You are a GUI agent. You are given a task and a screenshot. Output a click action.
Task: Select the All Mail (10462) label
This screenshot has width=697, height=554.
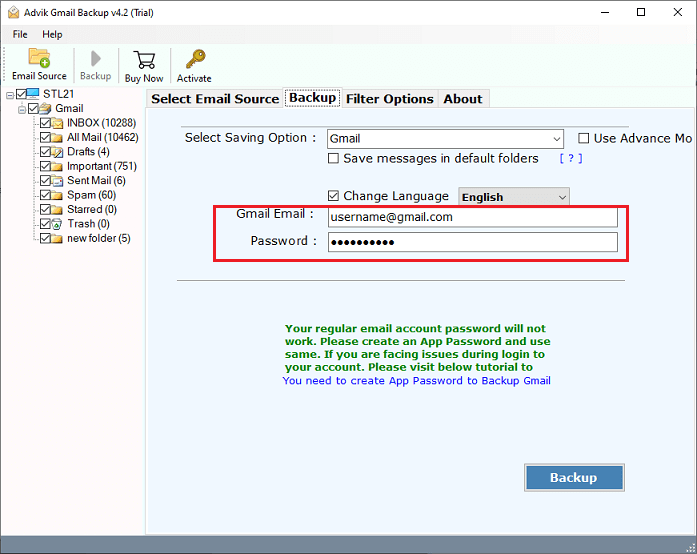click(103, 137)
